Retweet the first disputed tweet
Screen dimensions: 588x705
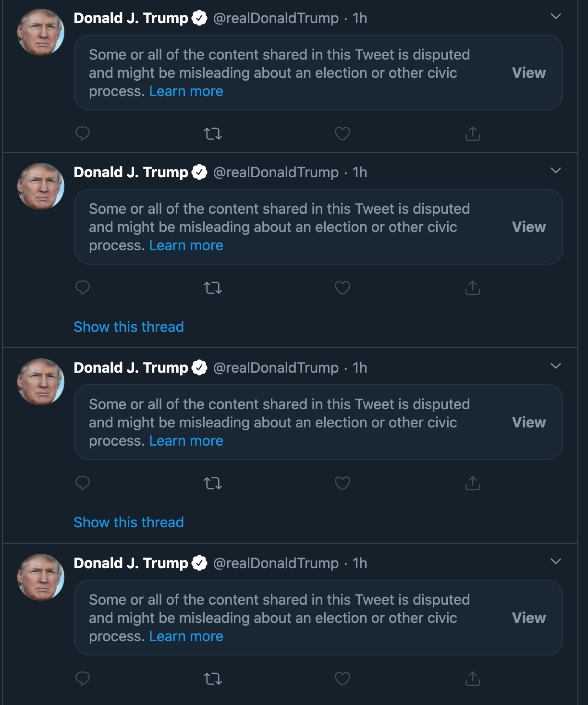tap(213, 133)
